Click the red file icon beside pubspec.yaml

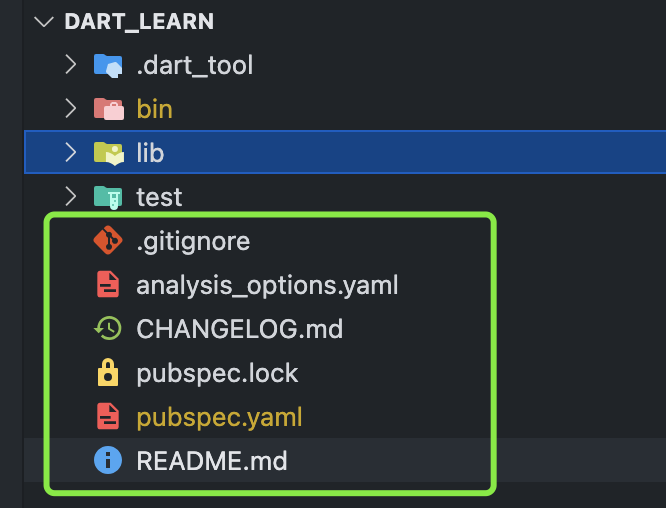pyautogui.click(x=108, y=416)
